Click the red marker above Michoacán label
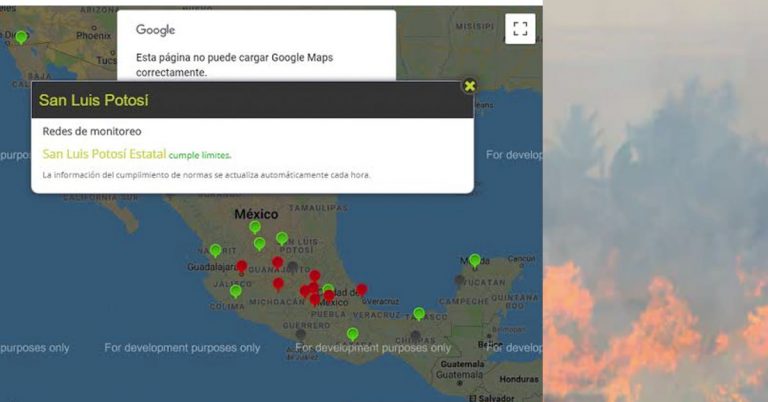The height and width of the screenshot is (402, 768). click(x=278, y=284)
